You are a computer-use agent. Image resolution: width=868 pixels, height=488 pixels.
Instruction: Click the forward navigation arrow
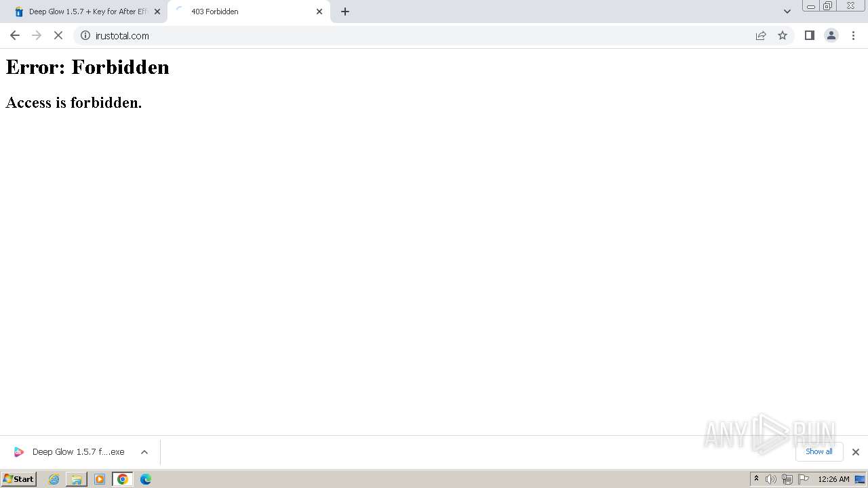pos(37,35)
